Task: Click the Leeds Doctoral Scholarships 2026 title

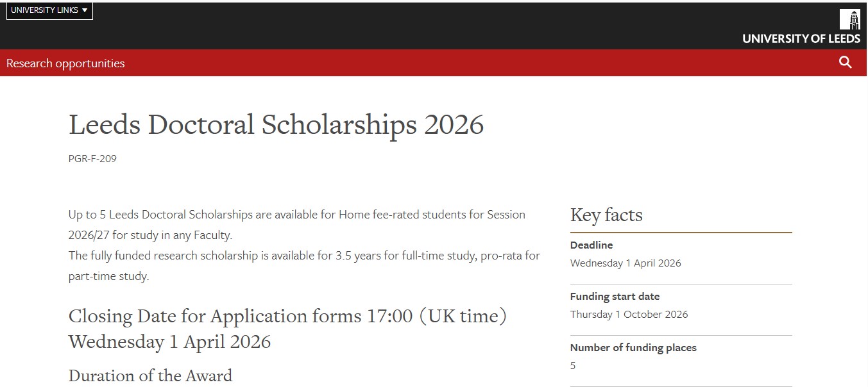Action: pyautogui.click(x=276, y=125)
